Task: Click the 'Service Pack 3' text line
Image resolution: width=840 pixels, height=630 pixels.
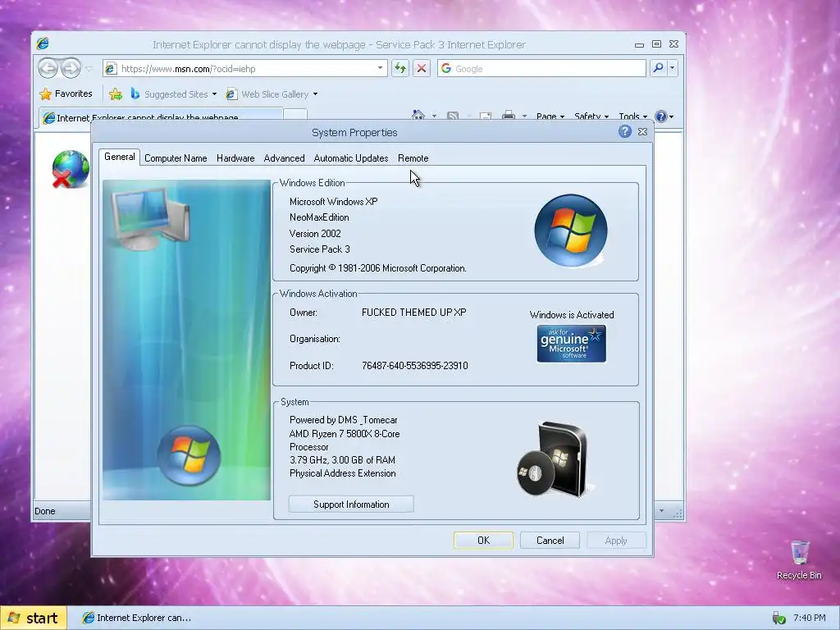Action: point(320,249)
